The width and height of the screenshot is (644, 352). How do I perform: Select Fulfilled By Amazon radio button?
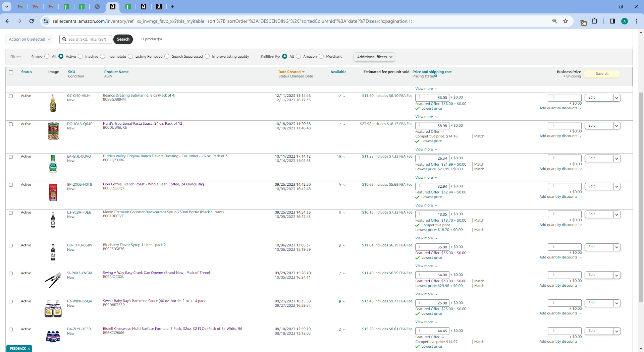click(299, 56)
